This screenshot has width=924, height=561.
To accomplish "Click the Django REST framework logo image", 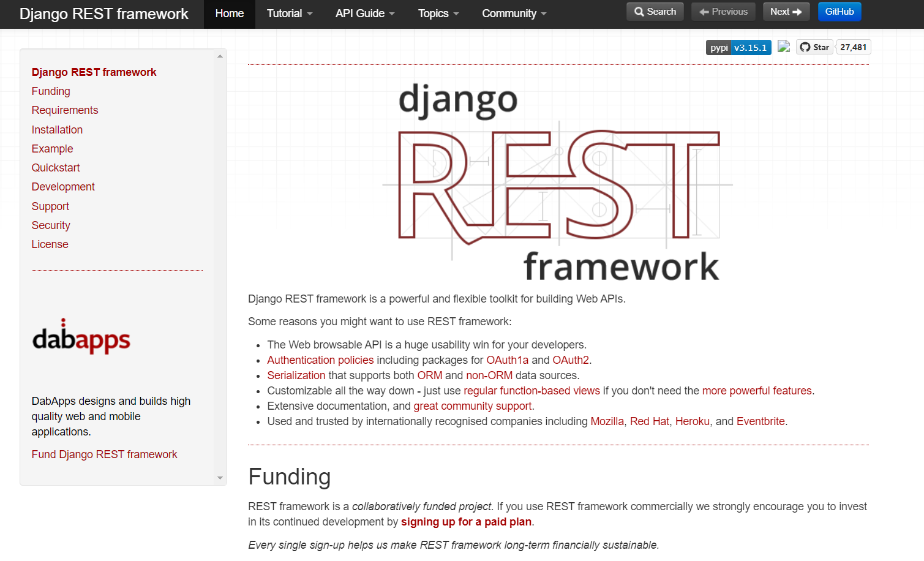I will pos(558,183).
